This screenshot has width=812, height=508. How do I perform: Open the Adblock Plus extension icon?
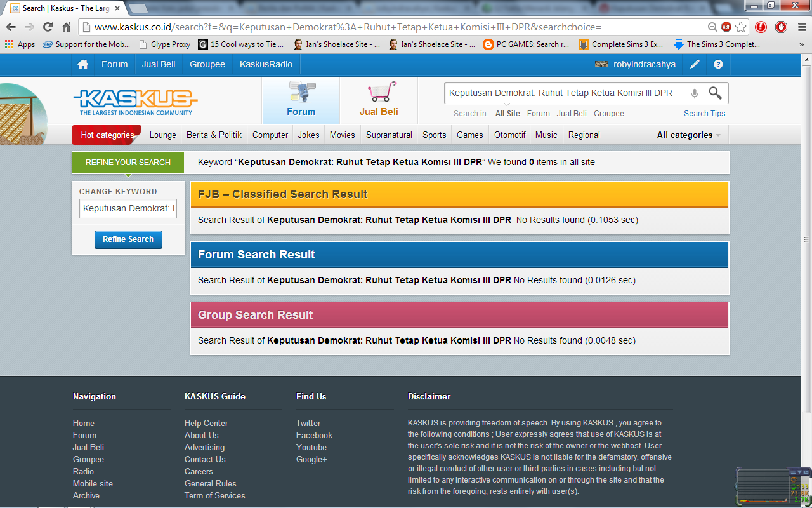click(726, 27)
